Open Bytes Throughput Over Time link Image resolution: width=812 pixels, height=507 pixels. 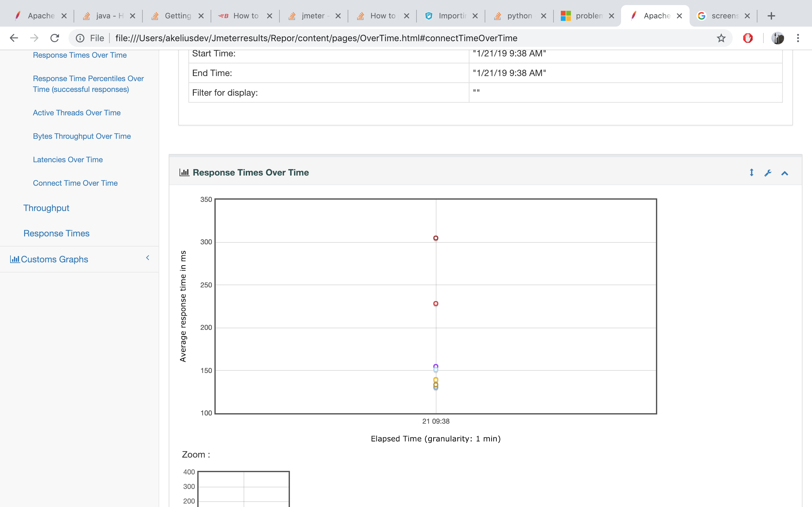tap(82, 136)
